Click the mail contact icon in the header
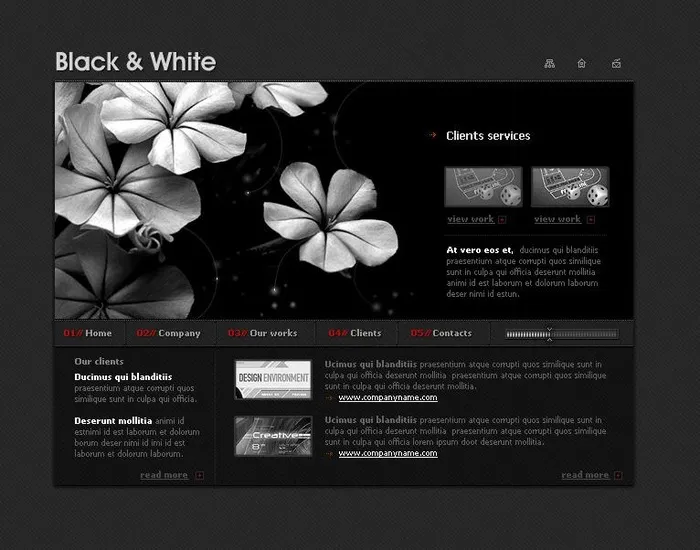 pos(616,63)
